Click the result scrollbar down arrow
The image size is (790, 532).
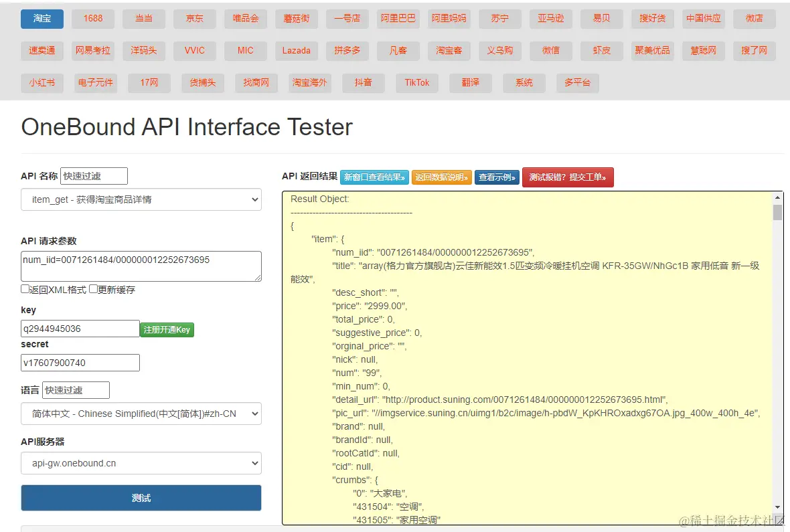777,507
